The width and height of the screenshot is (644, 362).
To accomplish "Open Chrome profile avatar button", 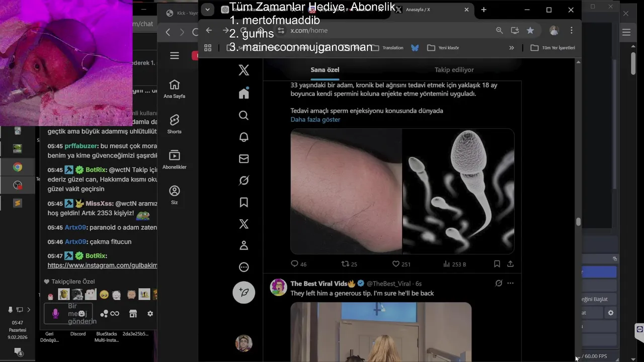I will pyautogui.click(x=554, y=30).
